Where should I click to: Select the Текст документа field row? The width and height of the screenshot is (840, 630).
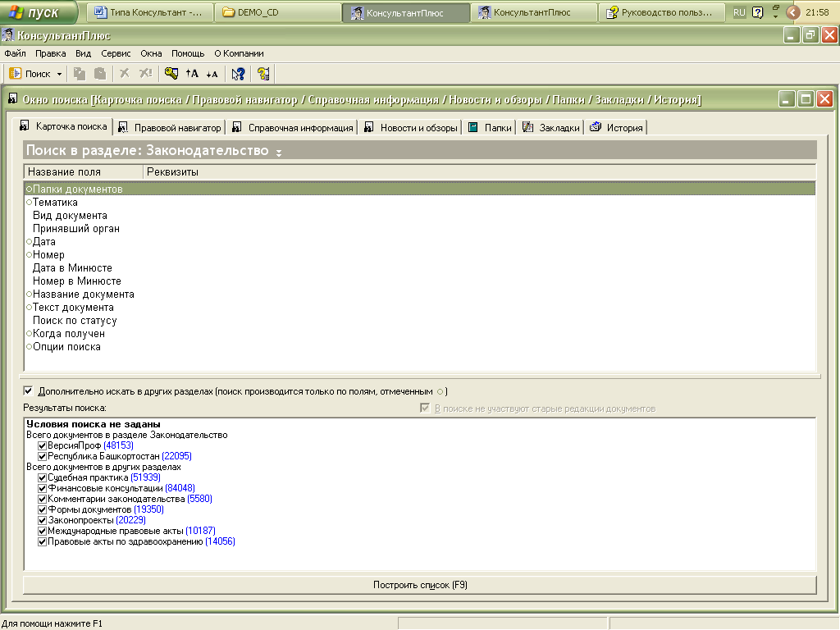tap(419, 308)
